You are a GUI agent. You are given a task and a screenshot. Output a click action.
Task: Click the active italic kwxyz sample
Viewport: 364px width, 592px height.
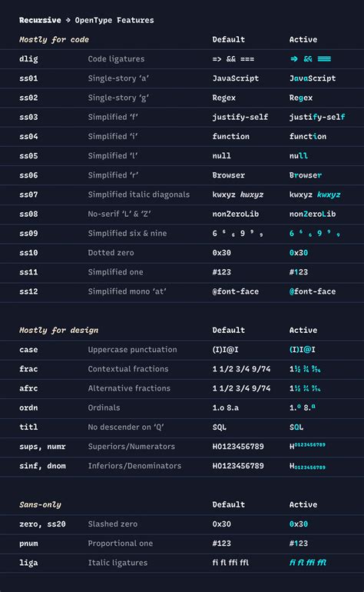tap(329, 195)
